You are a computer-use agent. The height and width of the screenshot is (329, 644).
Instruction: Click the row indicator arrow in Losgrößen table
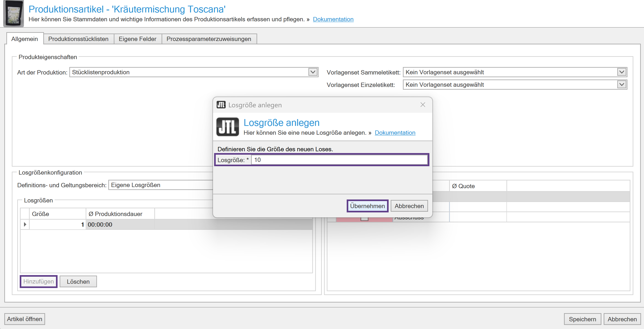pos(25,224)
